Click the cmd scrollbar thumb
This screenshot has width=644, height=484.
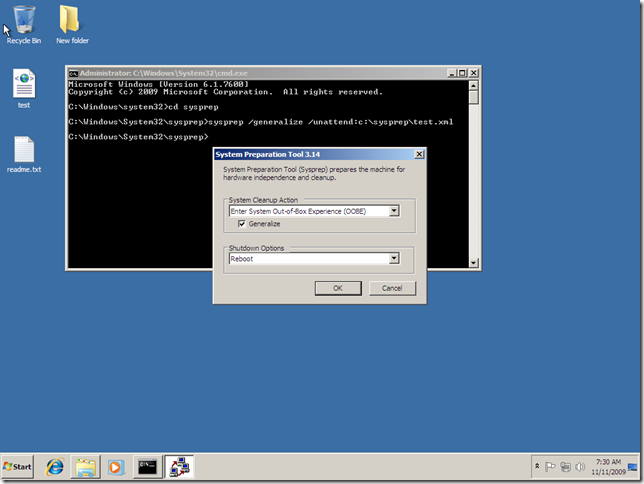pos(473,97)
